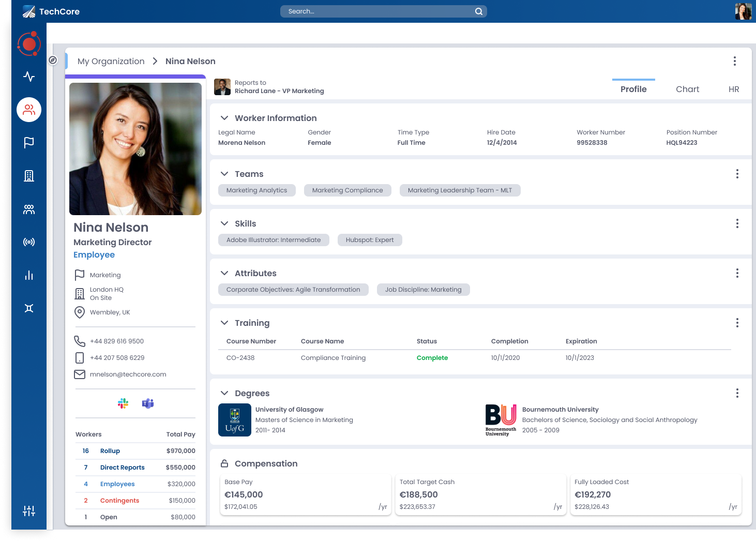Go to My Organization breadcrumb
756x542 pixels.
click(111, 61)
